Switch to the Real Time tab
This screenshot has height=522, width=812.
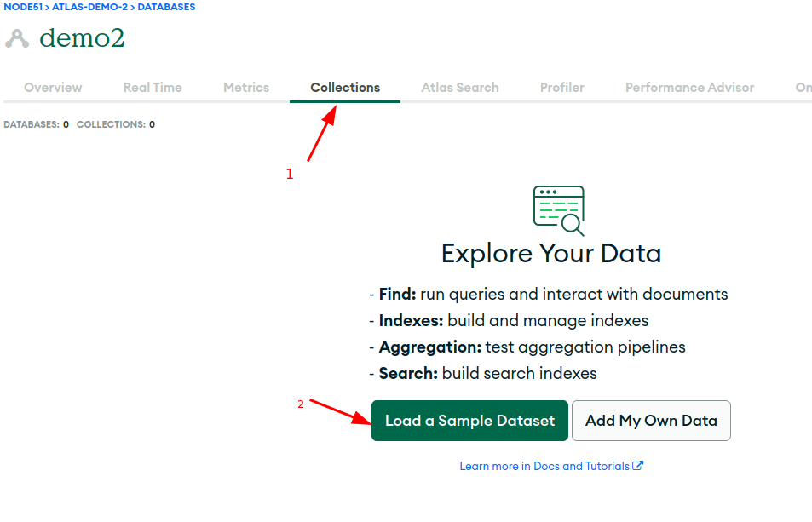[x=153, y=88]
